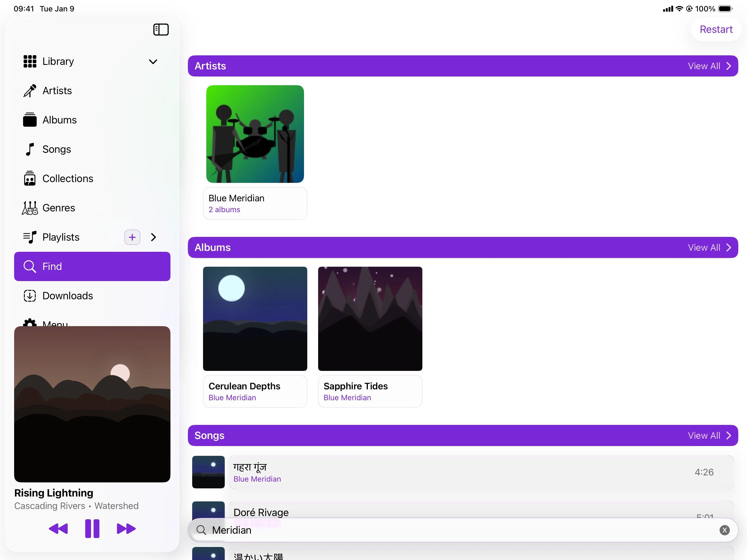Open Collections in the sidebar
The width and height of the screenshot is (747, 560).
[x=68, y=178]
